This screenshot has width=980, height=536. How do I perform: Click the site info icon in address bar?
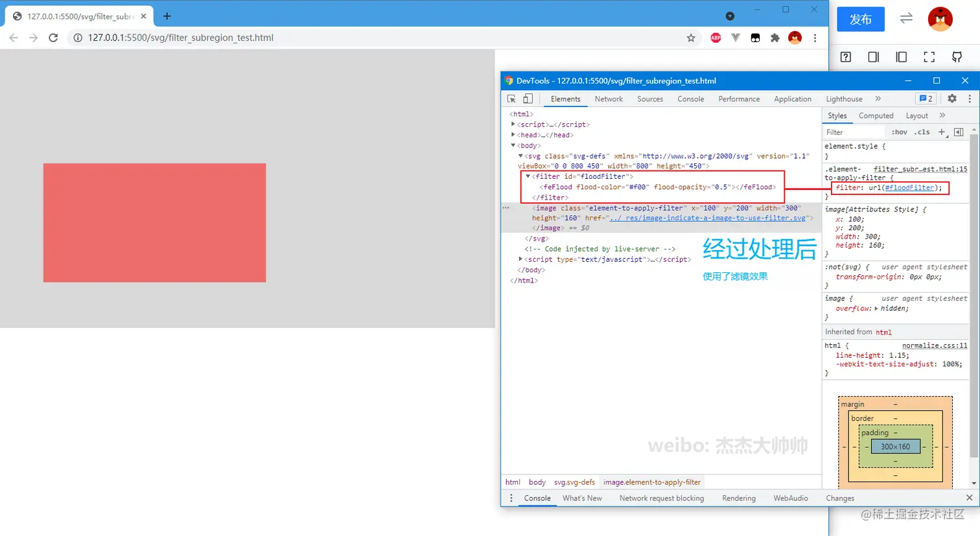[x=77, y=38]
